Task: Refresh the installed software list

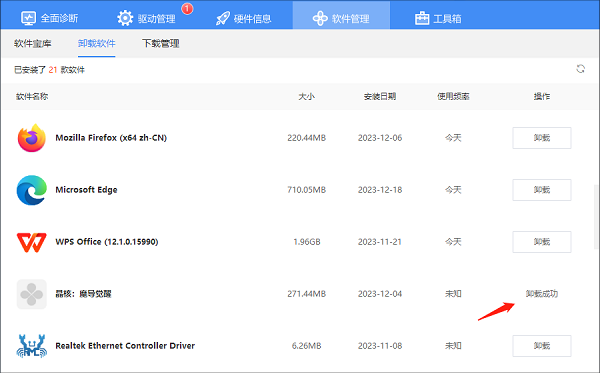Action: click(580, 69)
